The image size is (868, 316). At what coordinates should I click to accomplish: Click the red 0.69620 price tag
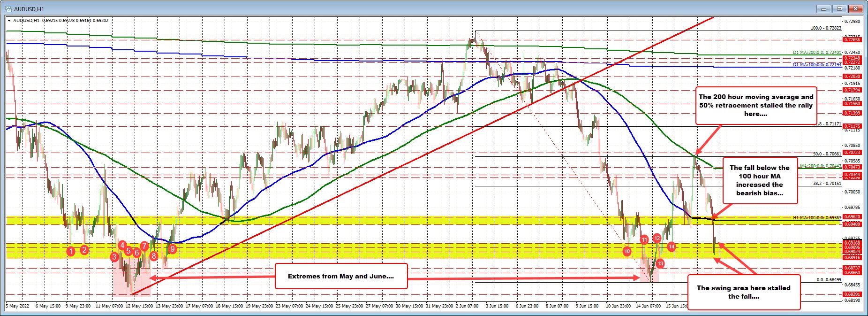coord(852,216)
